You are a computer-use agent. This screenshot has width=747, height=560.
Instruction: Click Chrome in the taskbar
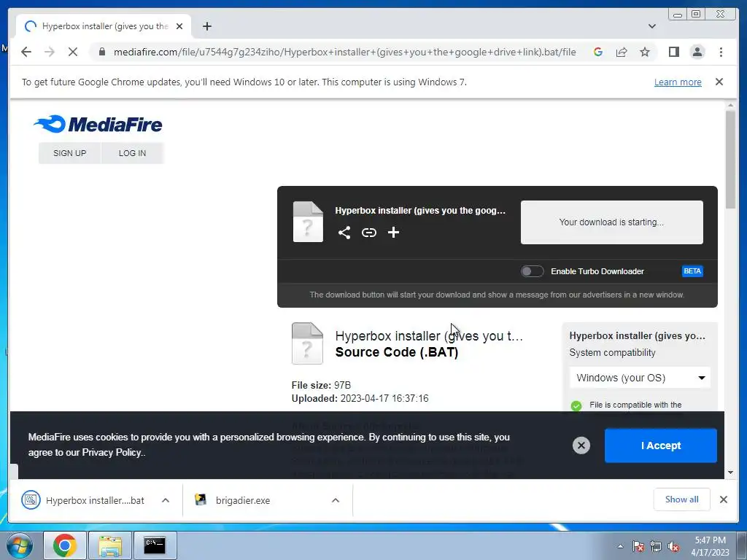pos(65,545)
